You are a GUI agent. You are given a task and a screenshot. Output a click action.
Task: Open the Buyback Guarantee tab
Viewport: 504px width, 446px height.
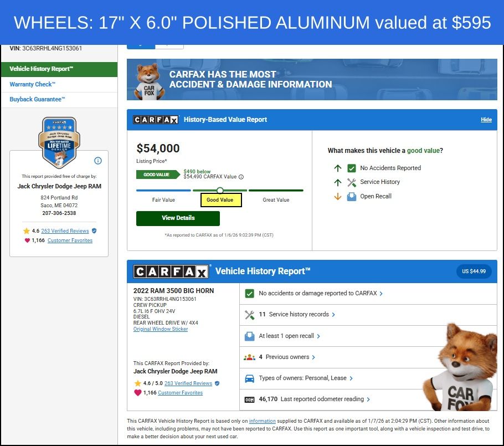[x=37, y=100]
